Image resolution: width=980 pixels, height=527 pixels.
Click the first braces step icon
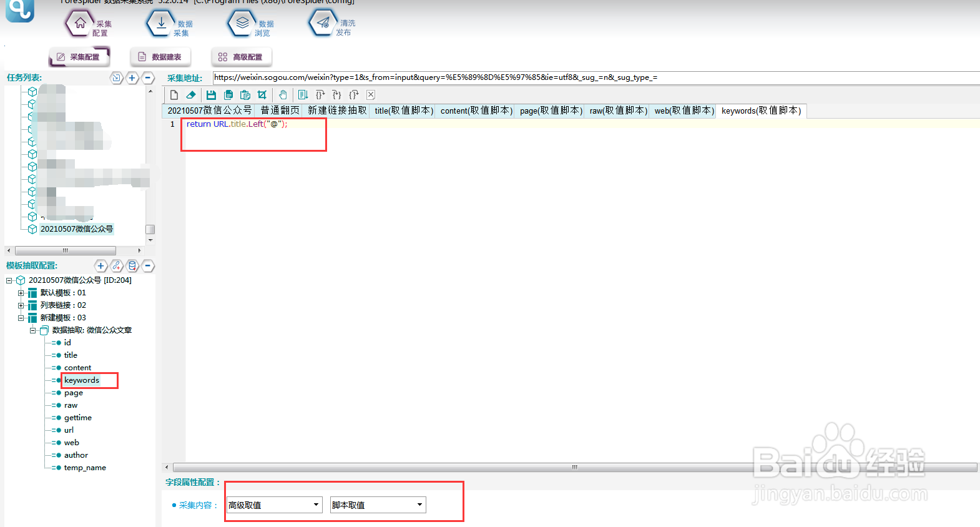[x=320, y=95]
